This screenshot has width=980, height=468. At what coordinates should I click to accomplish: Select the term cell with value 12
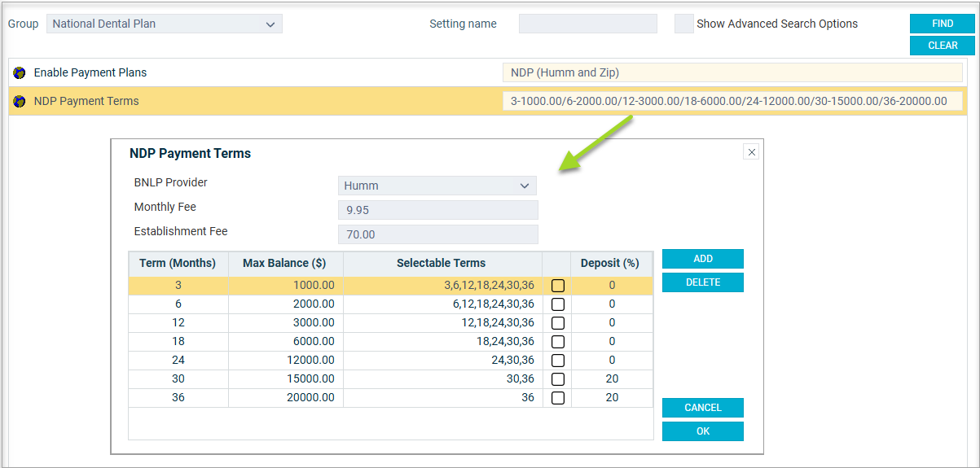point(178,323)
